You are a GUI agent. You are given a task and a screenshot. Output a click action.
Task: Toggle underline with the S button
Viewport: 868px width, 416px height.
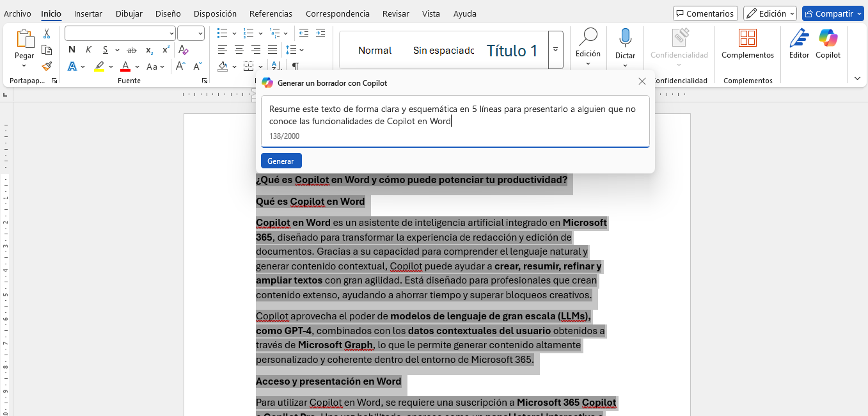coord(105,50)
